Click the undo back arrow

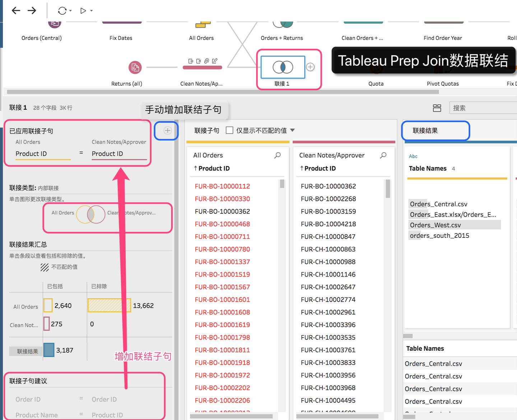tap(16, 10)
